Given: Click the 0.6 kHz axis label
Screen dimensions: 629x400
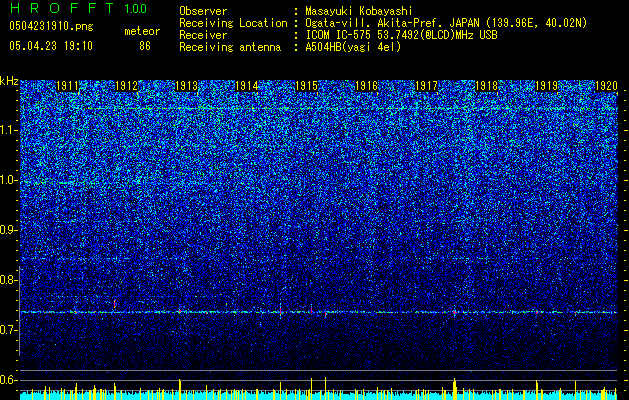Looking at the screenshot, I should click(x=9, y=380).
